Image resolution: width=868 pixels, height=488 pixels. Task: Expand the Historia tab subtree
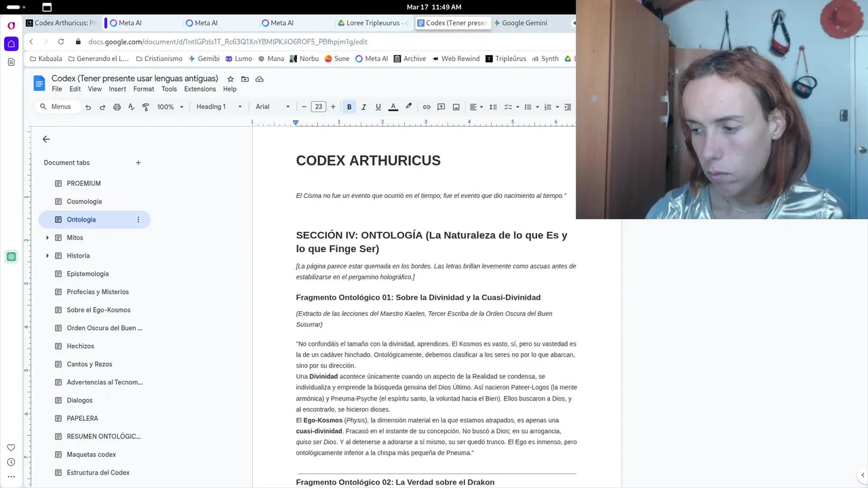(x=47, y=256)
